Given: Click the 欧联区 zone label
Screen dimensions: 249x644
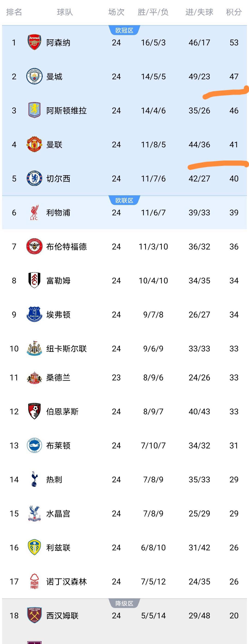Looking at the screenshot, I should click(124, 201).
